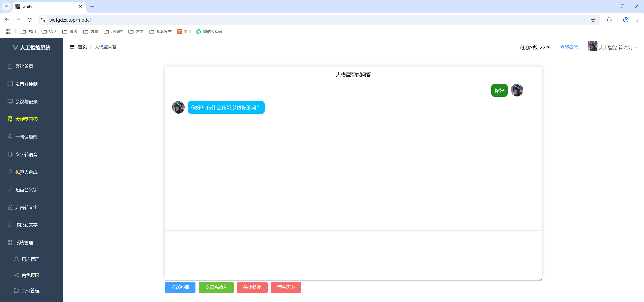View site information icon in address bar
Image resolution: width=644 pixels, height=302 pixels.
[43, 20]
